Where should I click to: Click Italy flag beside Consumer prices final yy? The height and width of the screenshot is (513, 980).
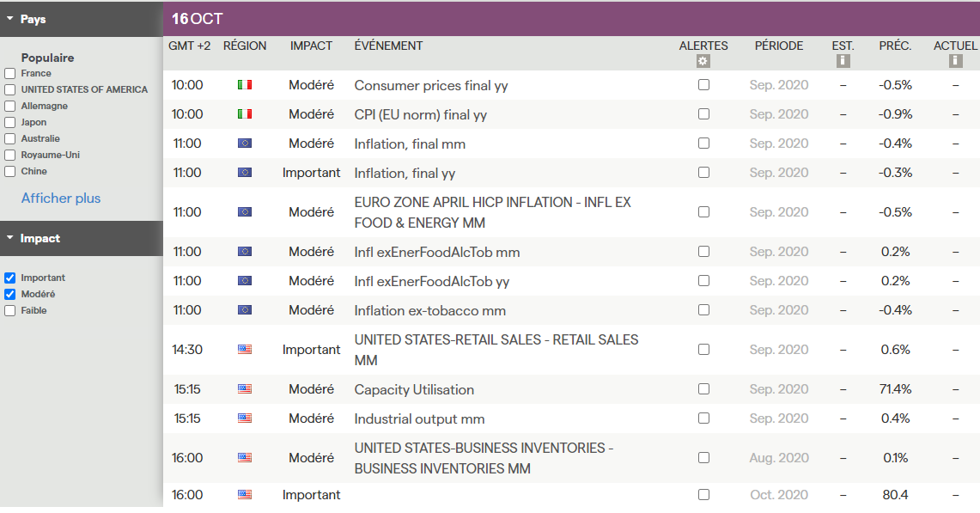pos(245,85)
